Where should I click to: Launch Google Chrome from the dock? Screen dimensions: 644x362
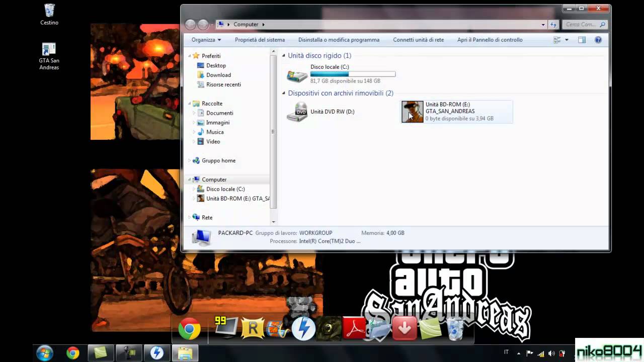coord(189,329)
